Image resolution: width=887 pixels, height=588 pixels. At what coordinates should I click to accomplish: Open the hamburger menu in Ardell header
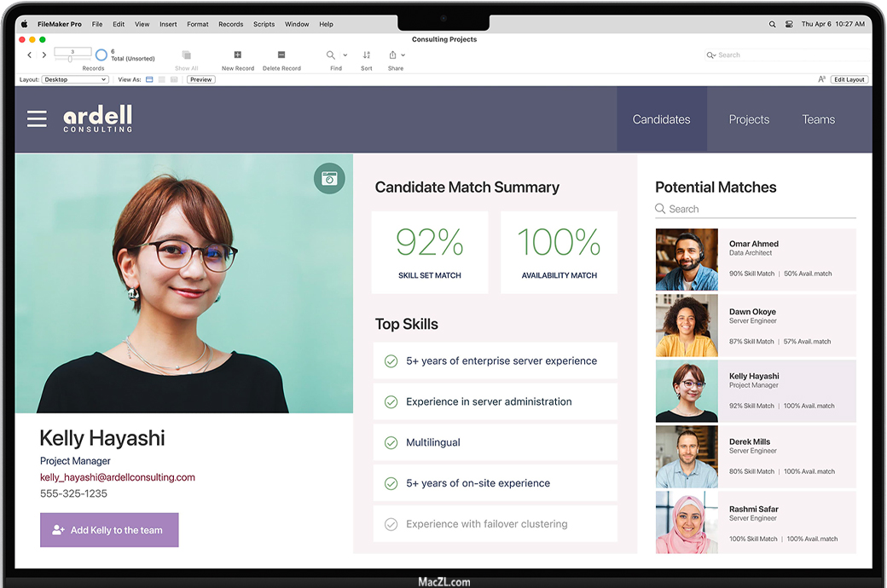37,119
